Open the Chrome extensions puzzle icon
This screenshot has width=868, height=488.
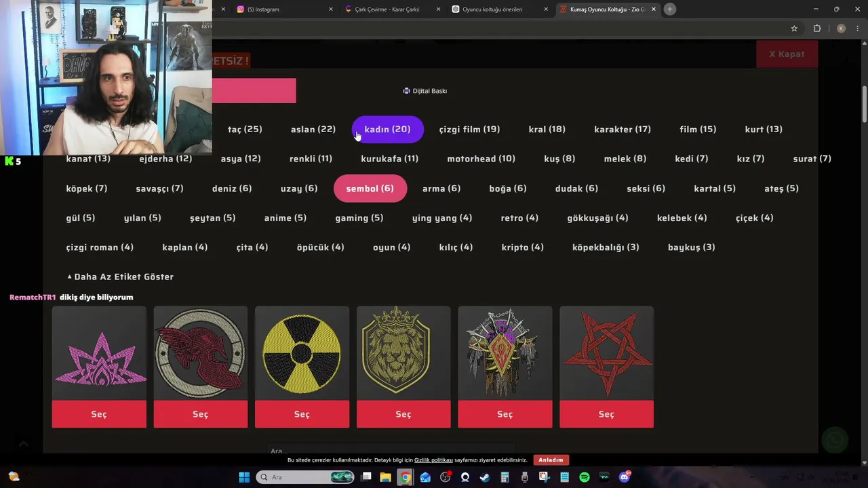point(816,28)
